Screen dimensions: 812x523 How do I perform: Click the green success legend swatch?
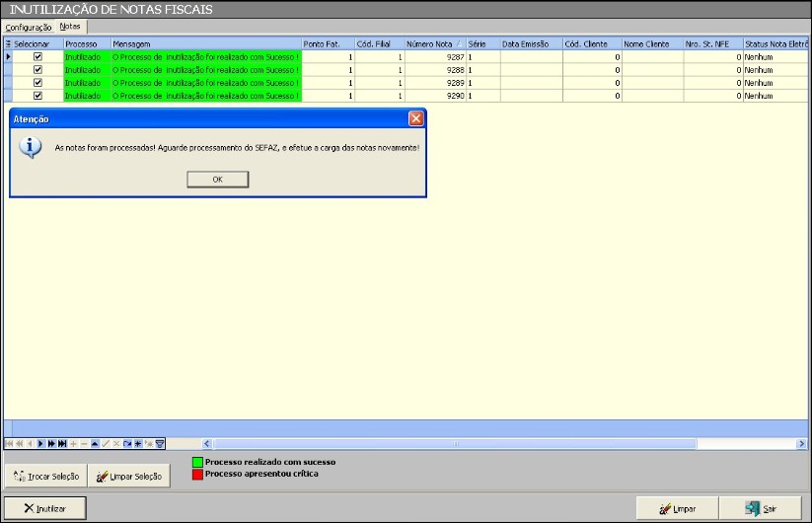[x=197, y=462]
